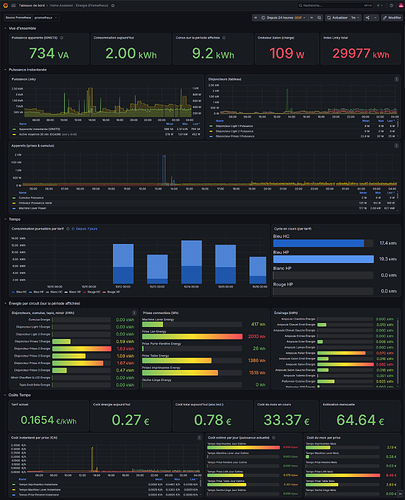The width and height of the screenshot is (405, 500).
Task: Open the help icon in top bar
Action: click(391, 6)
